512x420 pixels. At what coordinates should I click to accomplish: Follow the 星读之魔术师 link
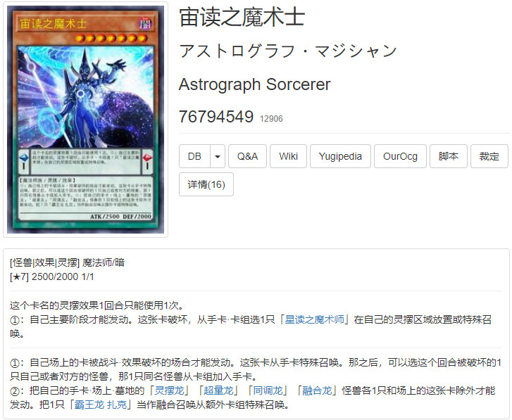(x=314, y=319)
